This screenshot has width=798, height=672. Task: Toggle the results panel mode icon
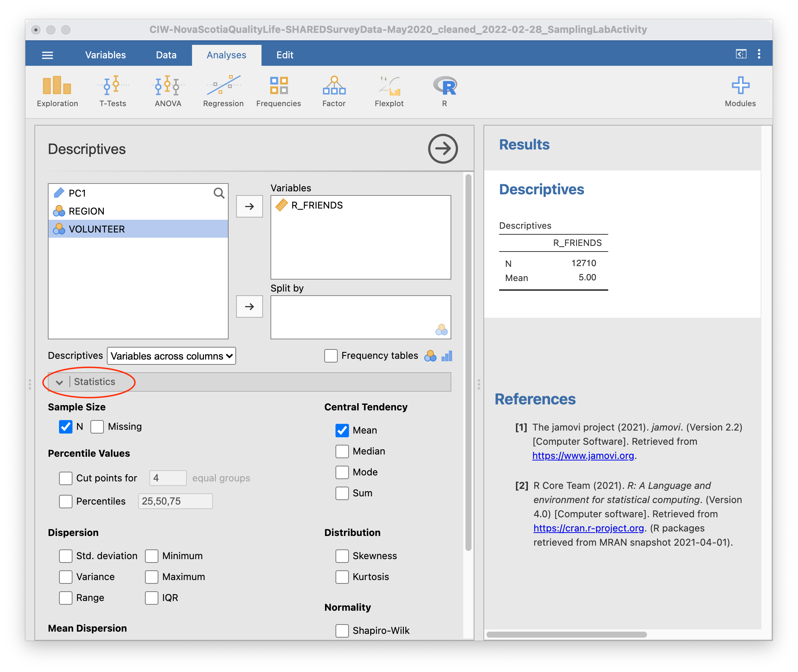[x=741, y=54]
